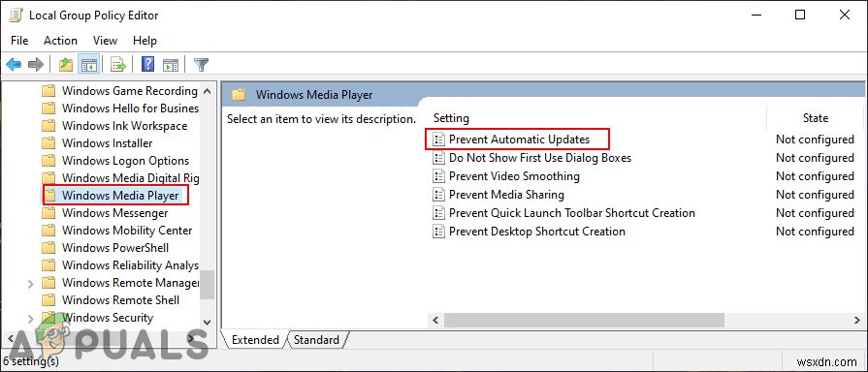Click Not configured state of Prevent Automatic Updates

[x=815, y=139]
